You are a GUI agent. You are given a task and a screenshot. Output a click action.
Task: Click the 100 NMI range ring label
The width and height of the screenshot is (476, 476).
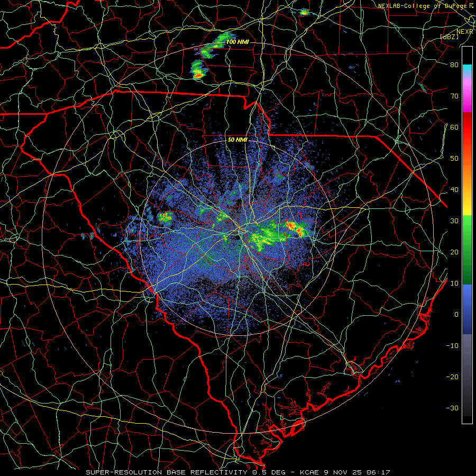pos(237,42)
